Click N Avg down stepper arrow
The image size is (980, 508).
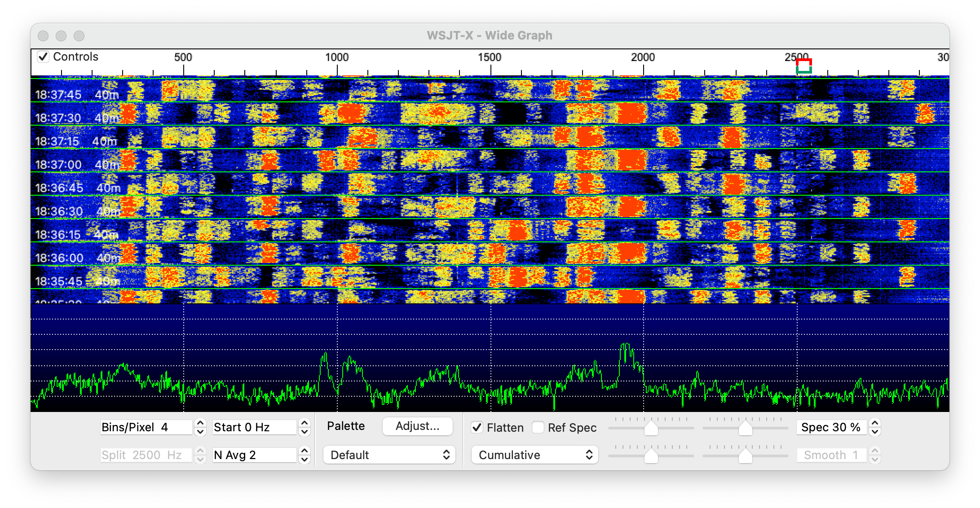pyautogui.click(x=305, y=460)
